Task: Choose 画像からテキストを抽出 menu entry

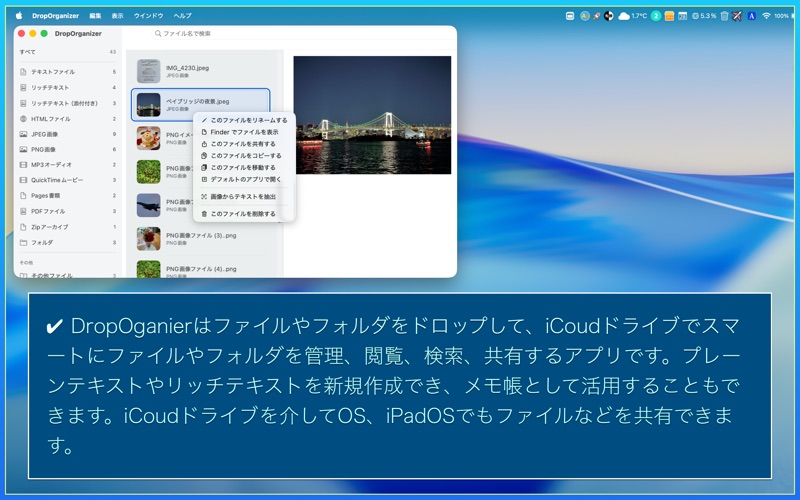Action: tap(244, 196)
